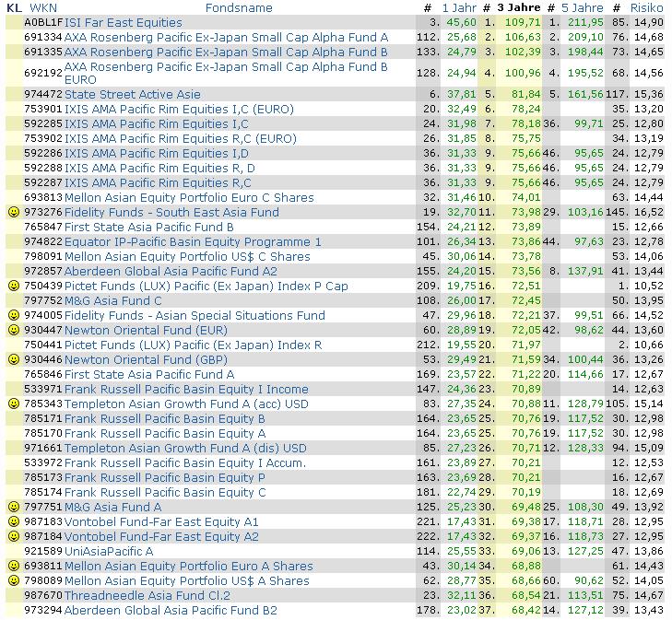672x620 pixels.
Task: Open Aberdeen Global Asia Pacific Fund A2
Action: (x=171, y=271)
